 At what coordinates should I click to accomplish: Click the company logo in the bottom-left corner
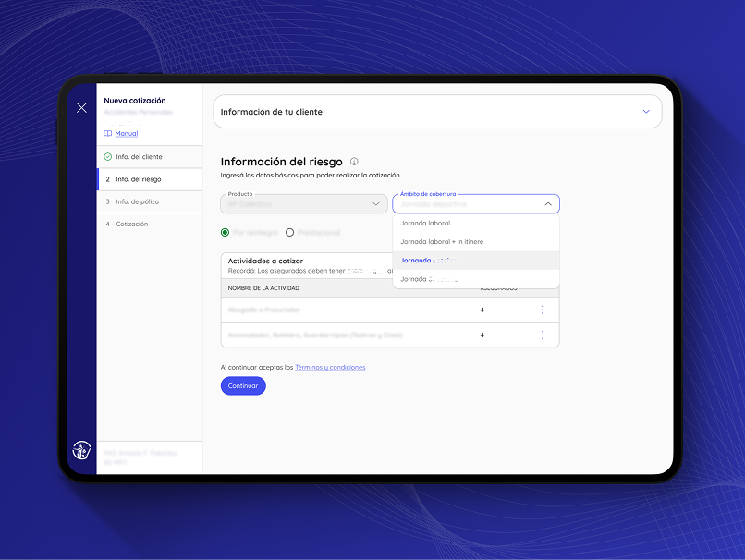[x=81, y=451]
